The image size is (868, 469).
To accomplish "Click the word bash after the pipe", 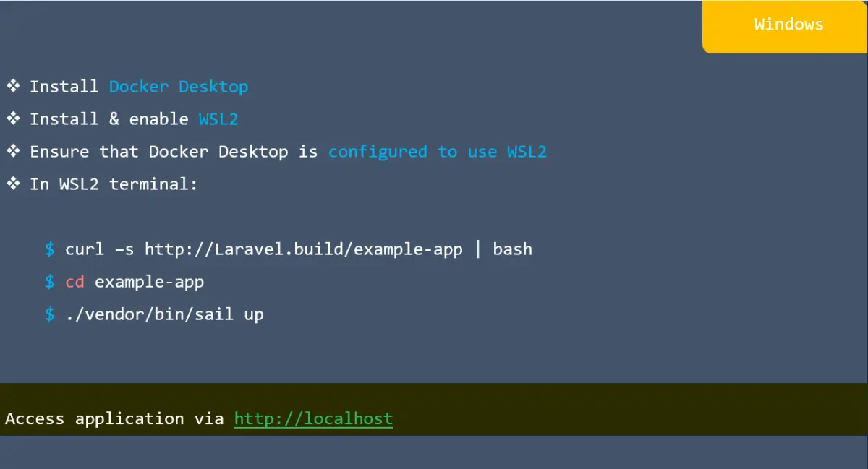I will 512,249.
